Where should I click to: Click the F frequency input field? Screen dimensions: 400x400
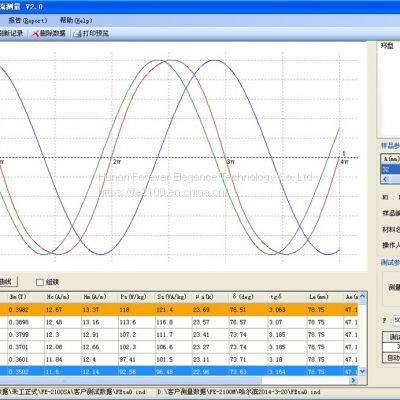pos(397,320)
